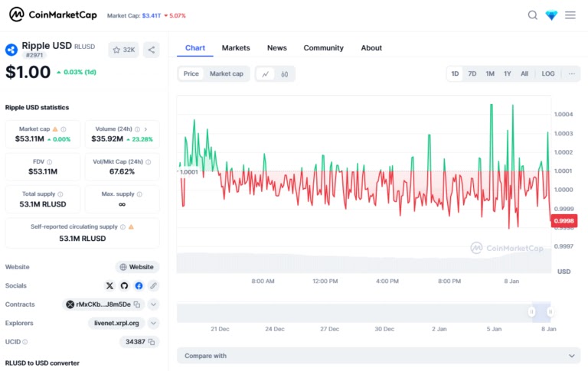588x371 pixels.
Task: Open the Markets tab
Action: (x=236, y=48)
